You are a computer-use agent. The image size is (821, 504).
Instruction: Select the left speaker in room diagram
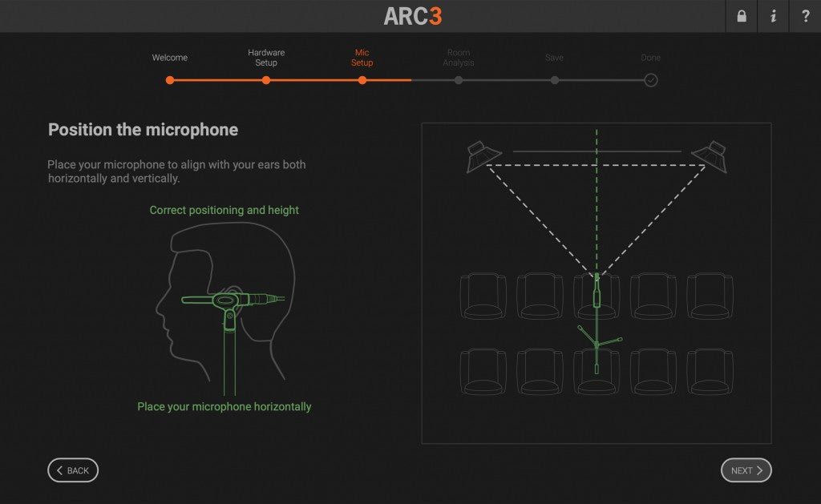click(x=484, y=155)
